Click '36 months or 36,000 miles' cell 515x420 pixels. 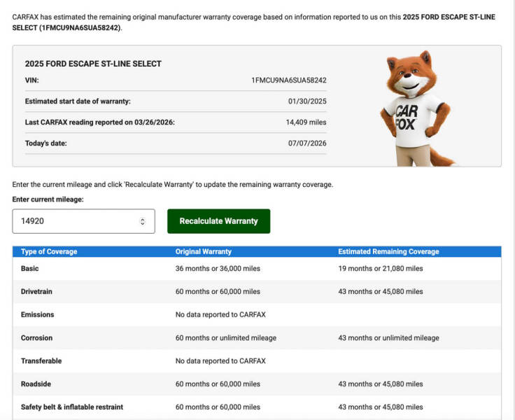pos(218,269)
